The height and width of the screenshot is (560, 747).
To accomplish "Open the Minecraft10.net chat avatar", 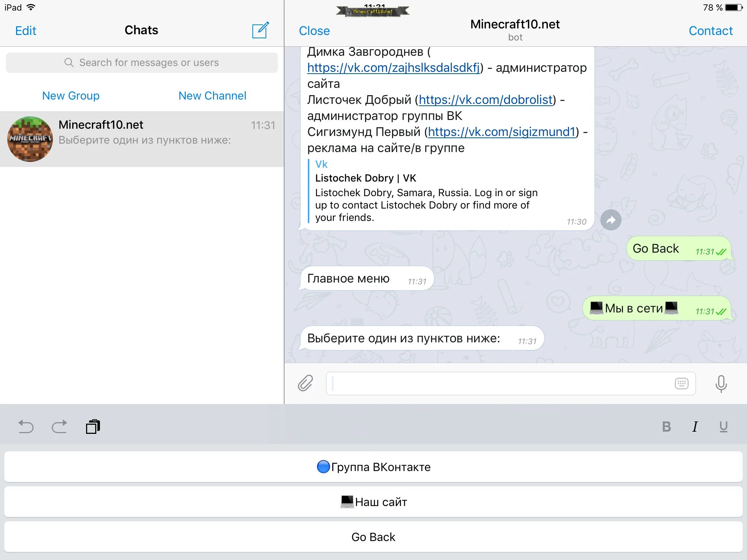I will pyautogui.click(x=30, y=139).
